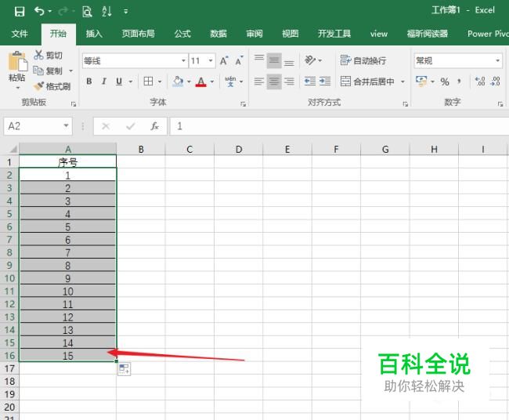This screenshot has height=420, width=509.
Task: Click the sort A-Z icon in title bar
Action: [x=106, y=12]
